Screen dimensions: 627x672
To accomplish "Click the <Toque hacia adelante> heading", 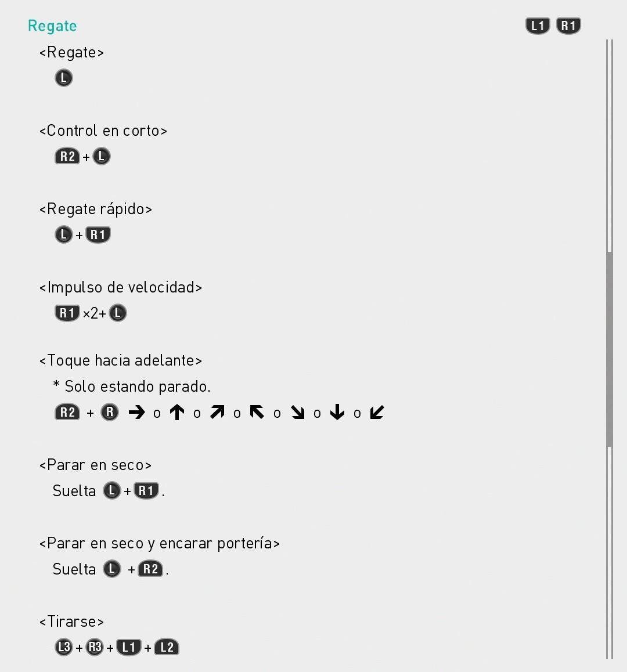I will click(121, 360).
